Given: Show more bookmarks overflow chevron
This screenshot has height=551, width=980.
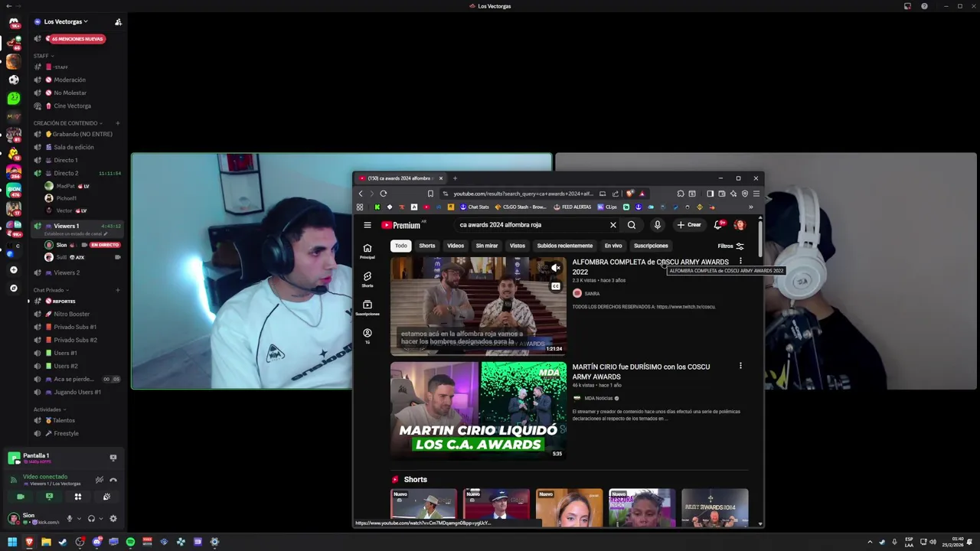Looking at the screenshot, I should [750, 207].
